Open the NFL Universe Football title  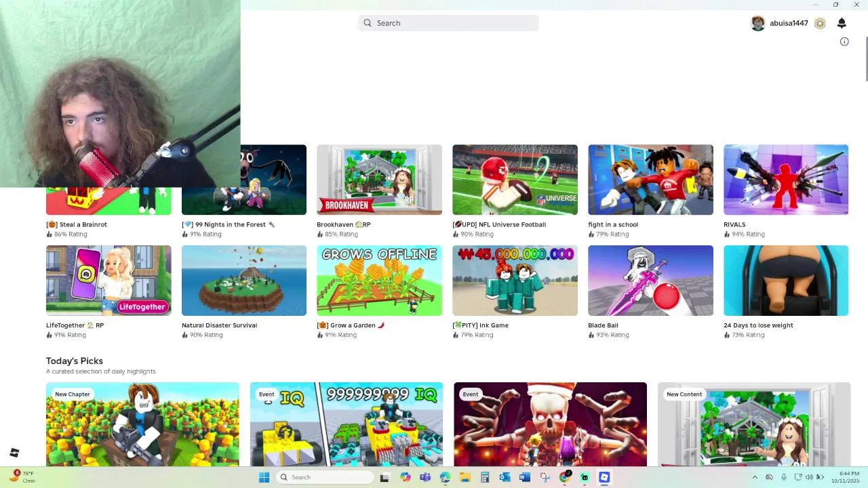499,224
